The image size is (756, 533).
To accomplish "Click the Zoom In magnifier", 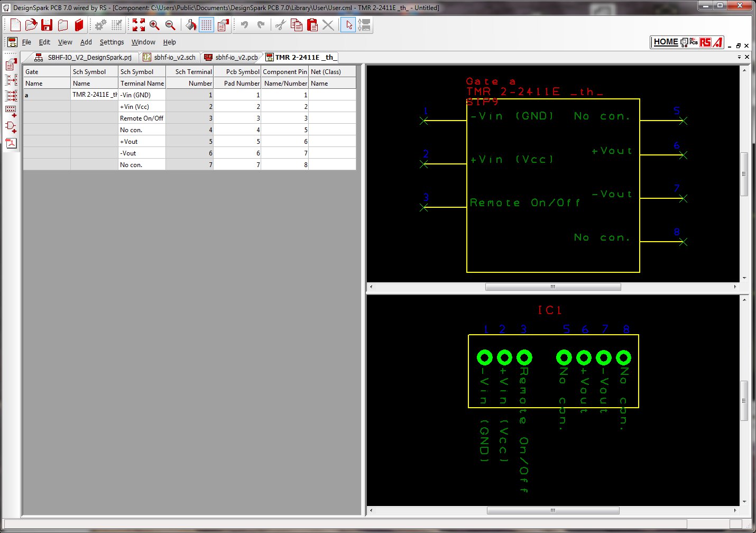I will coord(154,25).
